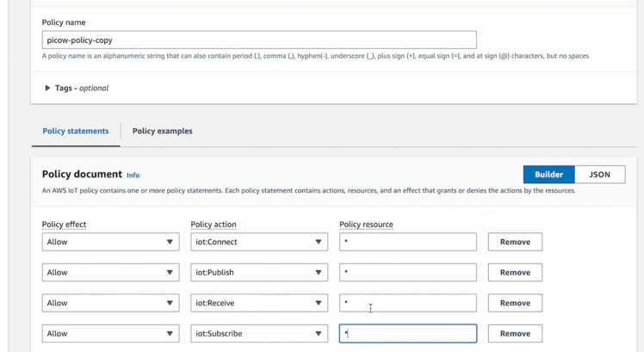
Task: Open the iot:Receive policy action dropdown
Action: [258, 303]
